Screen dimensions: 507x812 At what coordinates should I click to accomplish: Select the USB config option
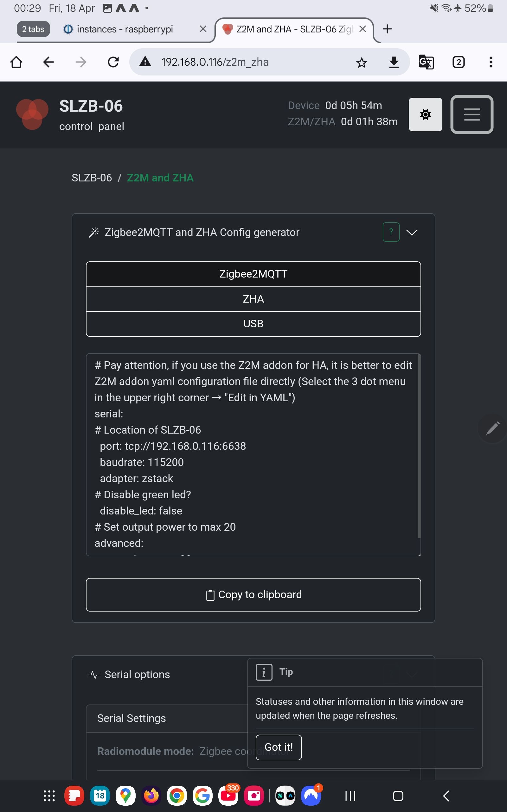[x=253, y=324]
